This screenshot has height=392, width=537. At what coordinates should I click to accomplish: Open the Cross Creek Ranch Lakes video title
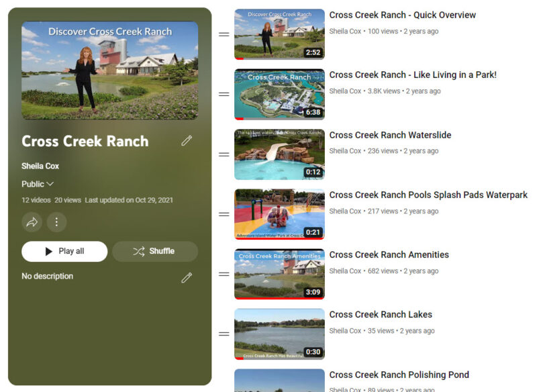click(381, 315)
